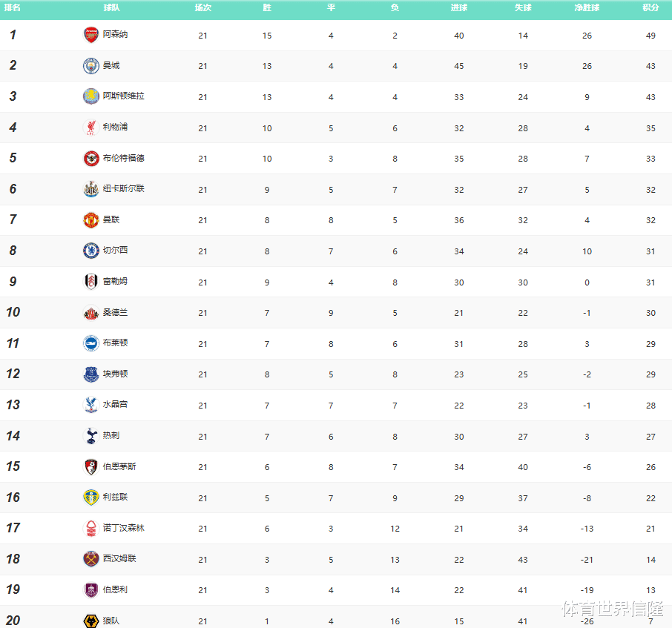Click the 排名 column header
The image size is (672, 628).
coord(13,8)
